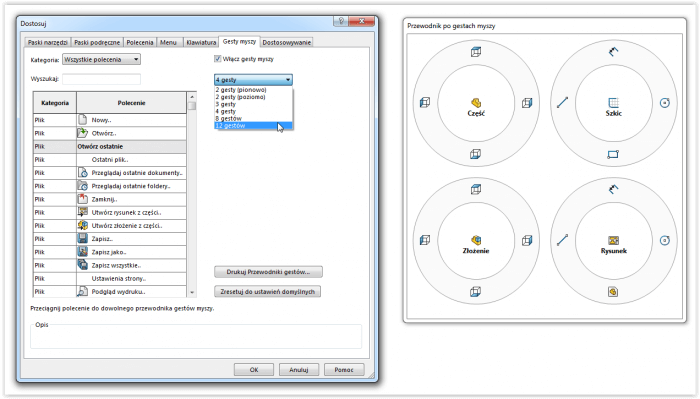The width and height of the screenshot is (700, 399).
Task: Choose 4 gesty from the list
Action: pos(253,111)
